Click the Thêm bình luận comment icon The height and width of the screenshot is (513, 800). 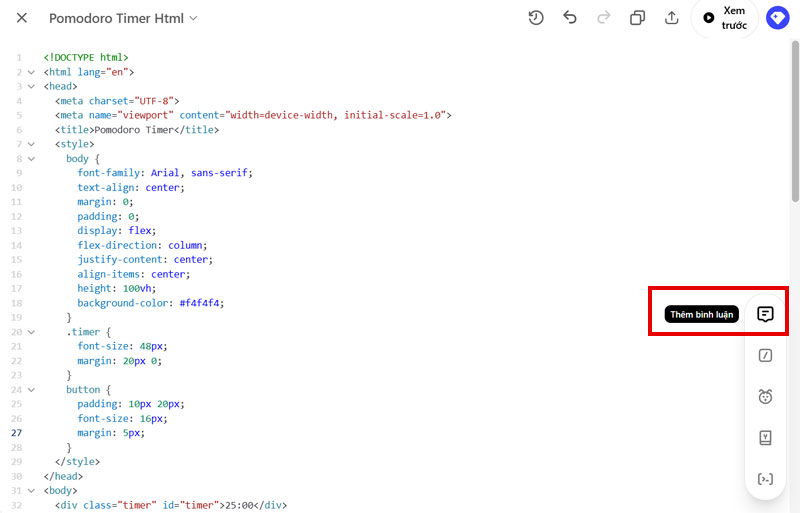(x=765, y=314)
